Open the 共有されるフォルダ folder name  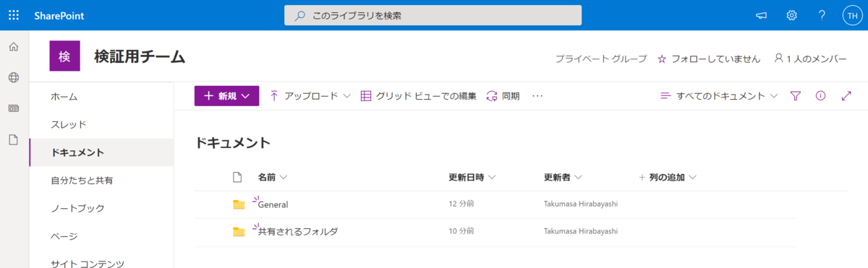coord(298,232)
